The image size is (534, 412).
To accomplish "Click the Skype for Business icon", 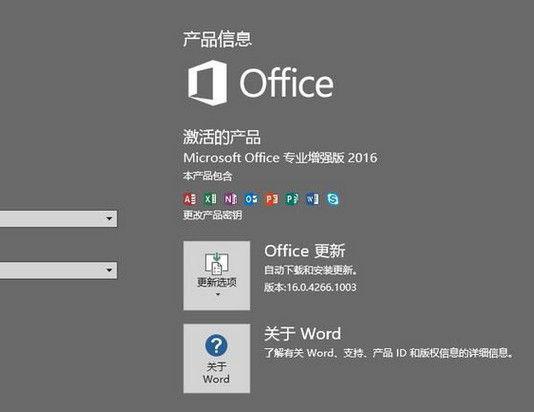I will click(x=333, y=199).
